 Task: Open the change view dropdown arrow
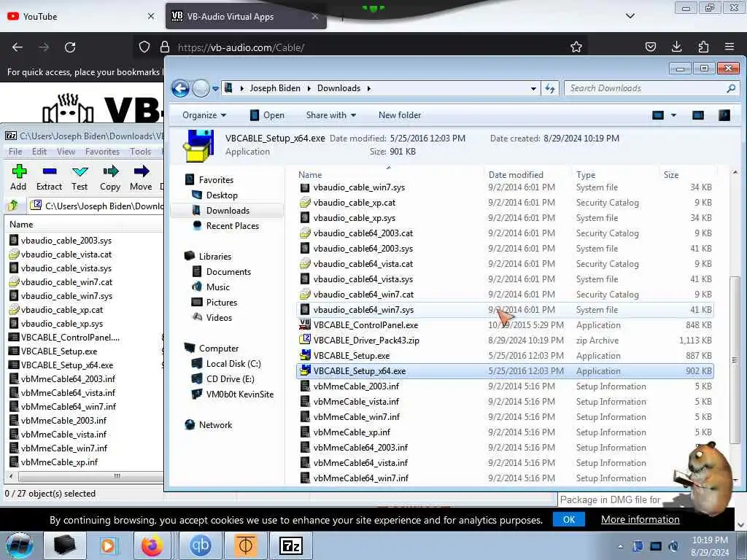click(673, 115)
